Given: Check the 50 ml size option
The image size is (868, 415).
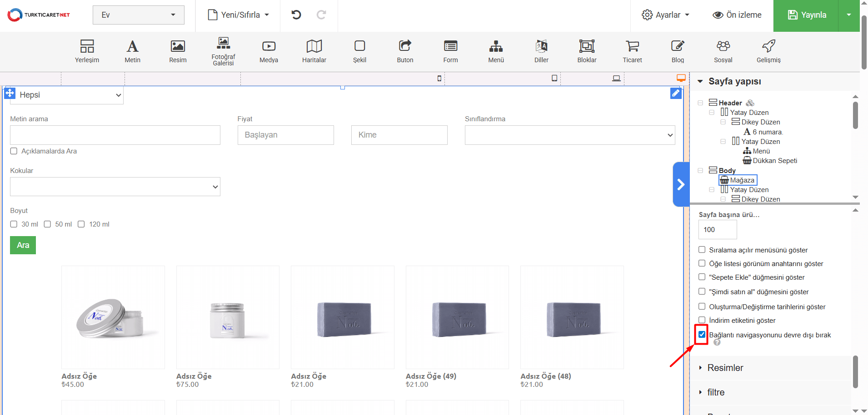Looking at the screenshot, I should pyautogui.click(x=48, y=224).
